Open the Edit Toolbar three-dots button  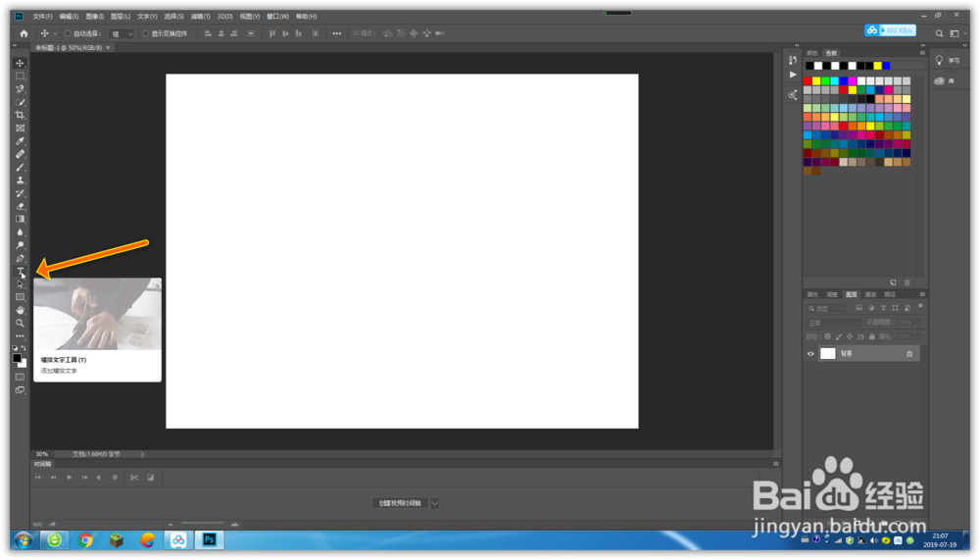pyautogui.click(x=20, y=336)
